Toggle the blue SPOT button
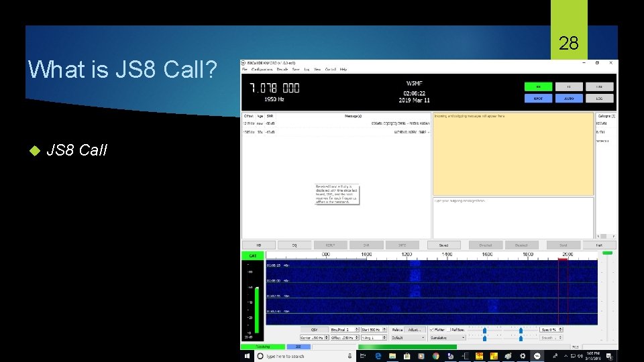This screenshot has height=362, width=644. [x=538, y=99]
